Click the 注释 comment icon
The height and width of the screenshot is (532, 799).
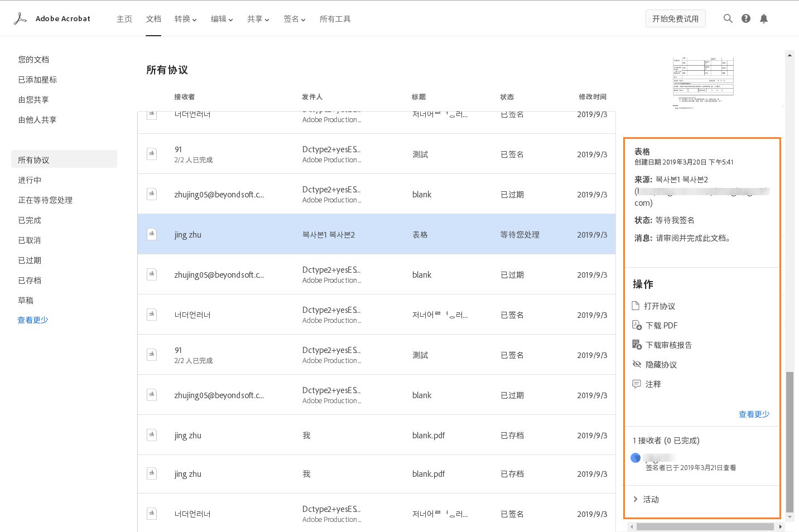[x=637, y=384]
